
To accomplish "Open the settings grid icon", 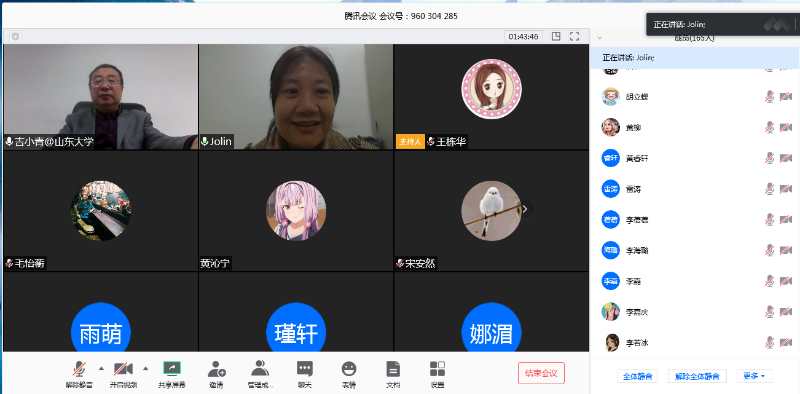I will (x=437, y=369).
